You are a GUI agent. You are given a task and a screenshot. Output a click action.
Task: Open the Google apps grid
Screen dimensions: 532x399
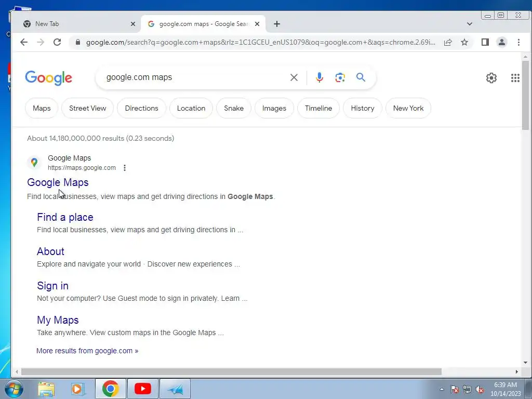coord(515,78)
